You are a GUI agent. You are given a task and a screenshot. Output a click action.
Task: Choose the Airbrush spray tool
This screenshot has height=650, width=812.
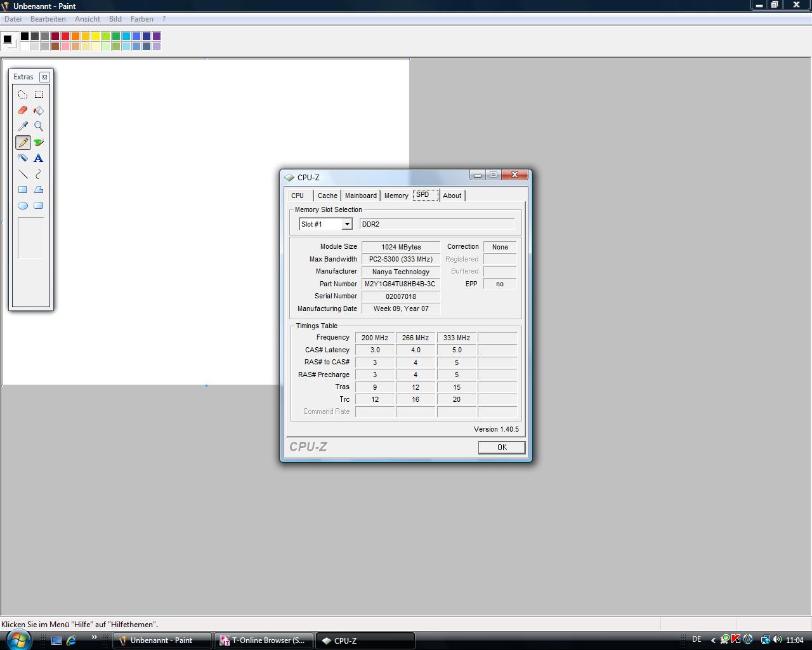tap(23, 158)
